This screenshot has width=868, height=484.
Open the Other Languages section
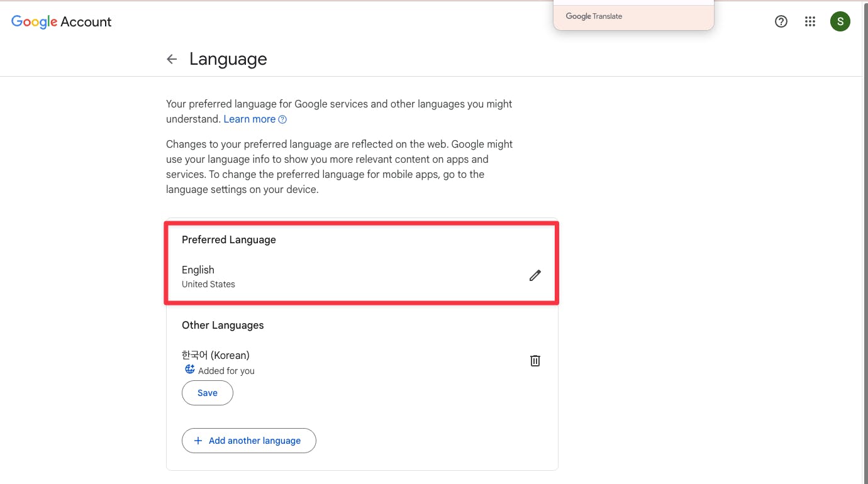point(223,325)
